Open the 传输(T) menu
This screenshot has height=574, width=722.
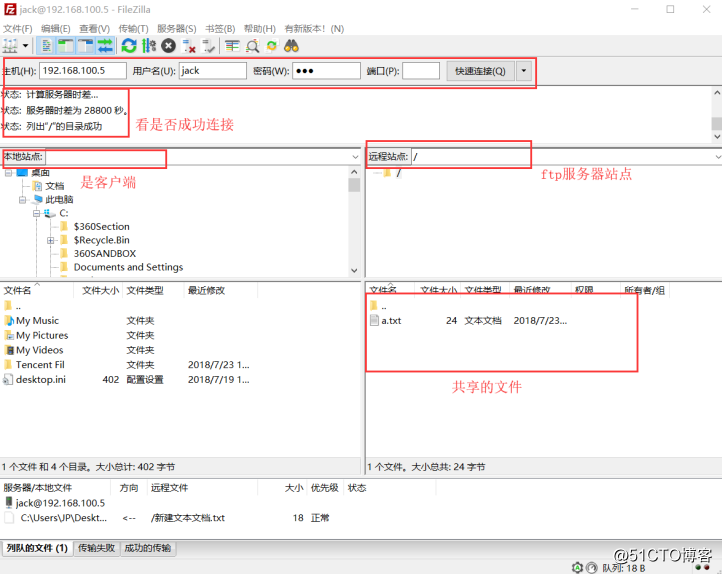click(134, 29)
